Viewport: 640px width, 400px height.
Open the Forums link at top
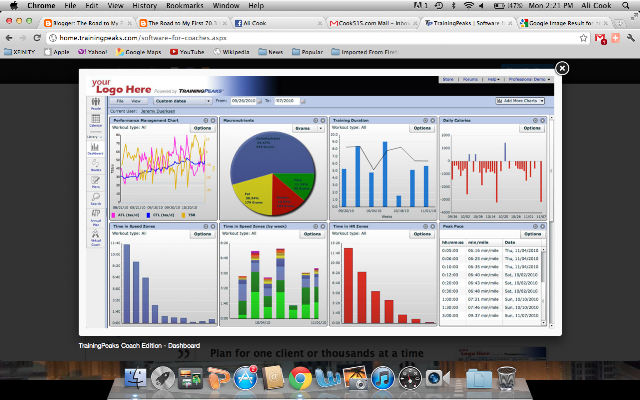click(470, 80)
